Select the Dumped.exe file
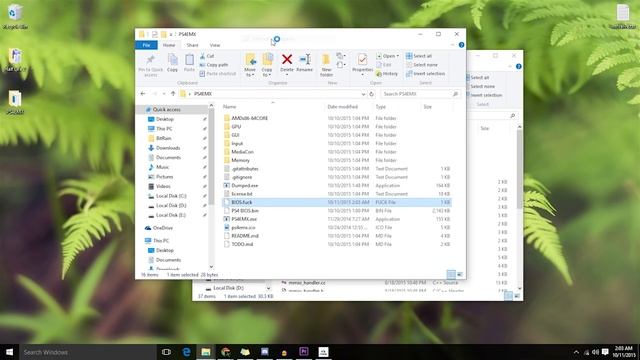Image resolution: width=640 pixels, height=360 pixels. coord(244,186)
